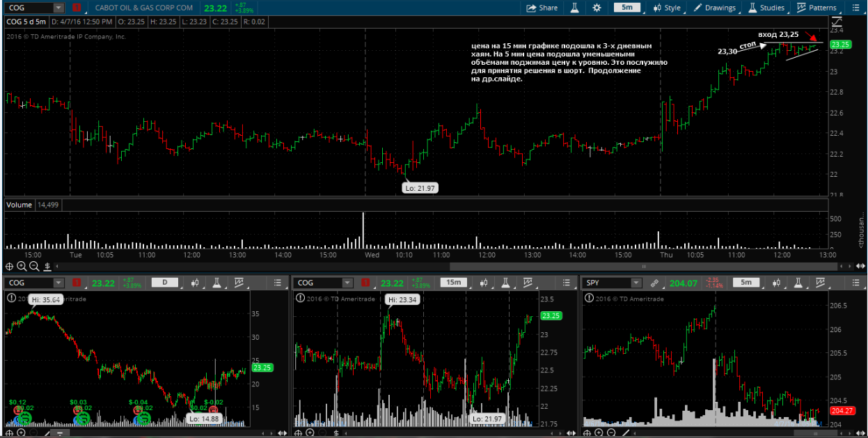Click the red alert icon beside the main COG symbol
The image size is (868, 438).
[76, 8]
